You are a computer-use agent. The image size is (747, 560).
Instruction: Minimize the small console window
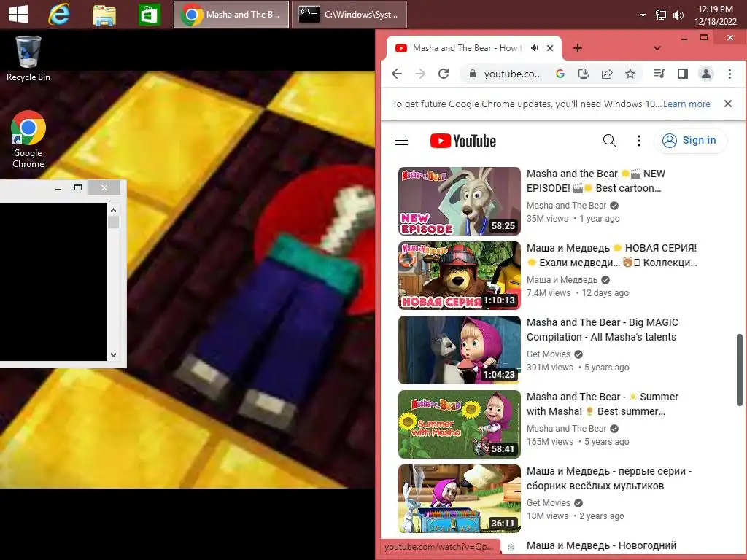tap(58, 188)
